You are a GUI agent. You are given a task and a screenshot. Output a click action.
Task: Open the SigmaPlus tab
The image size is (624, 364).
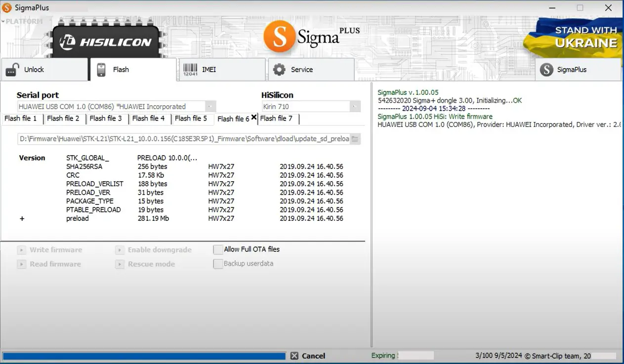click(578, 70)
